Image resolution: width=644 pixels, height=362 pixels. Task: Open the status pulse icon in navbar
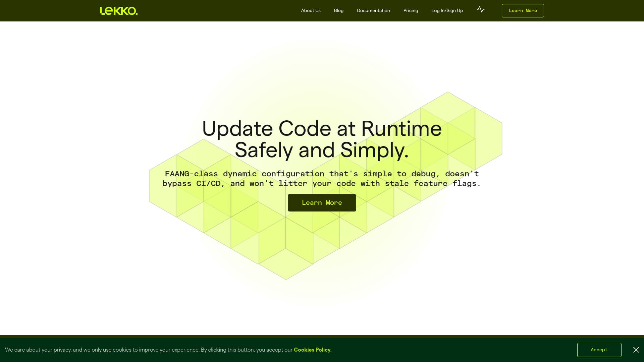pos(481,9)
